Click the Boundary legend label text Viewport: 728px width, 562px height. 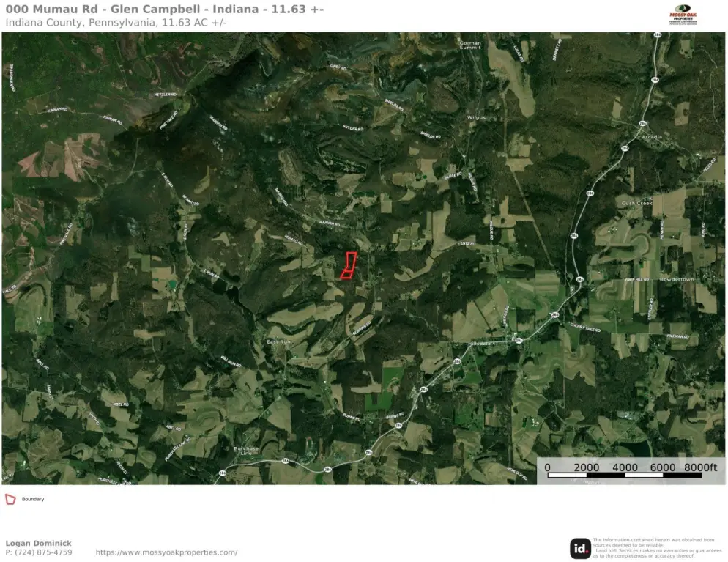[33, 499]
